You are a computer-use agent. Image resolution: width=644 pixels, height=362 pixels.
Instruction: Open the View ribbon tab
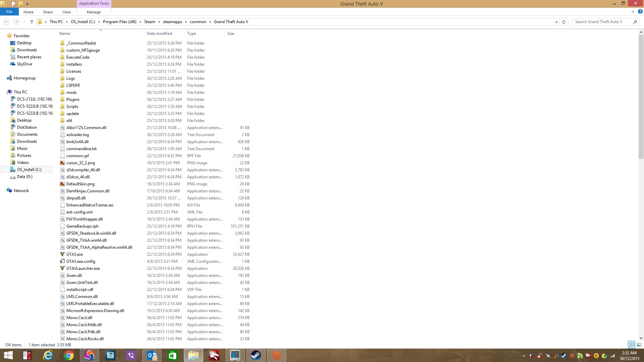(x=66, y=12)
